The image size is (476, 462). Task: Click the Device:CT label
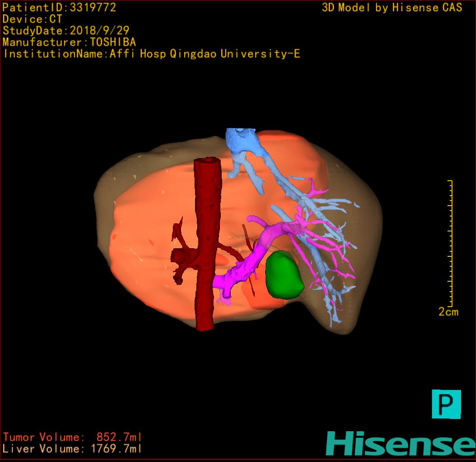pos(32,19)
